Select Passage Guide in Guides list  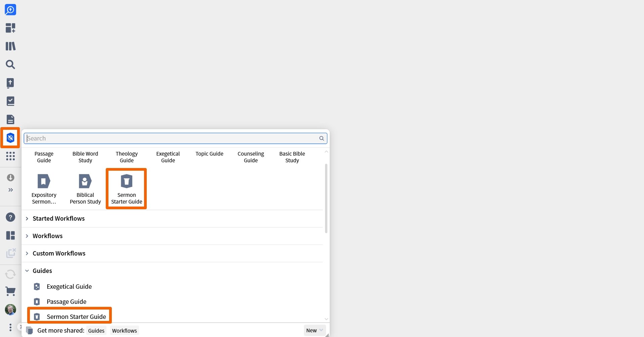coord(66,302)
